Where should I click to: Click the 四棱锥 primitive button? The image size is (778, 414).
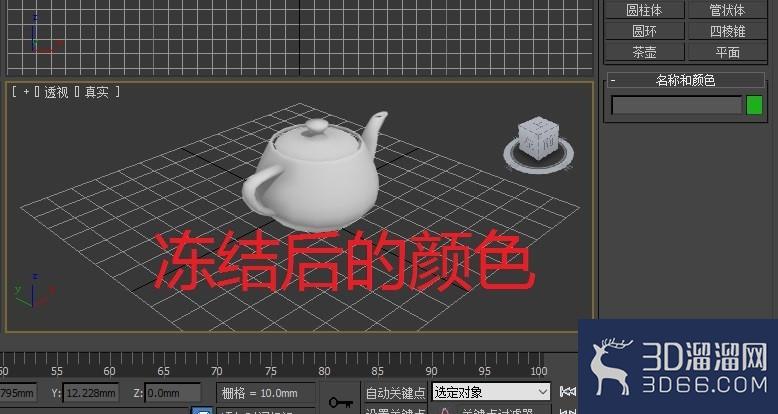pyautogui.click(x=727, y=31)
